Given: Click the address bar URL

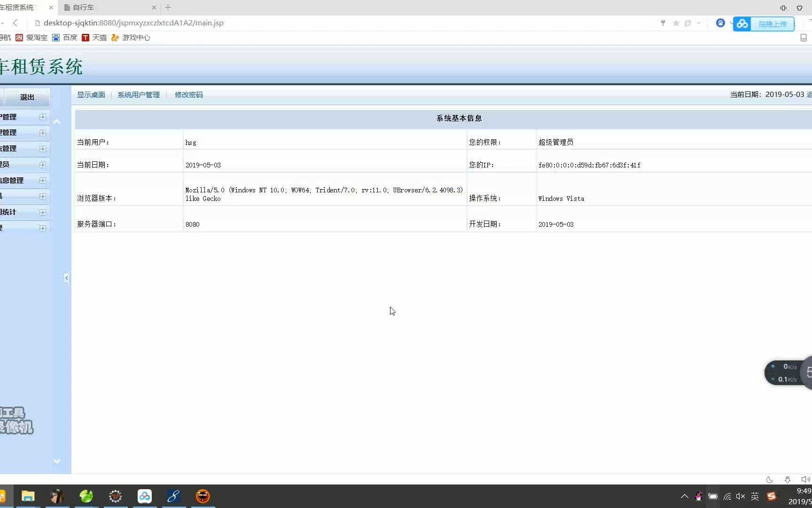Looking at the screenshot, I should point(133,23).
